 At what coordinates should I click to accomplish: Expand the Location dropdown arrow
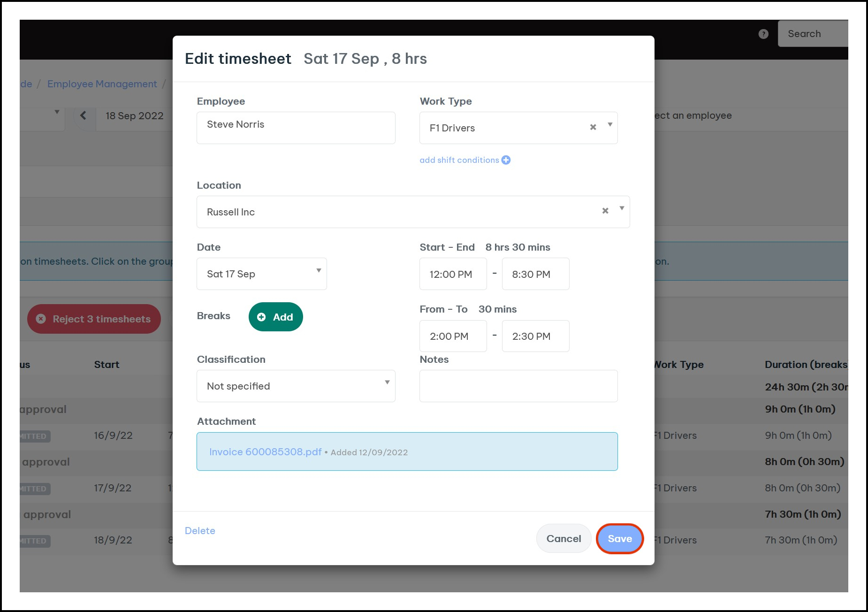pos(622,208)
